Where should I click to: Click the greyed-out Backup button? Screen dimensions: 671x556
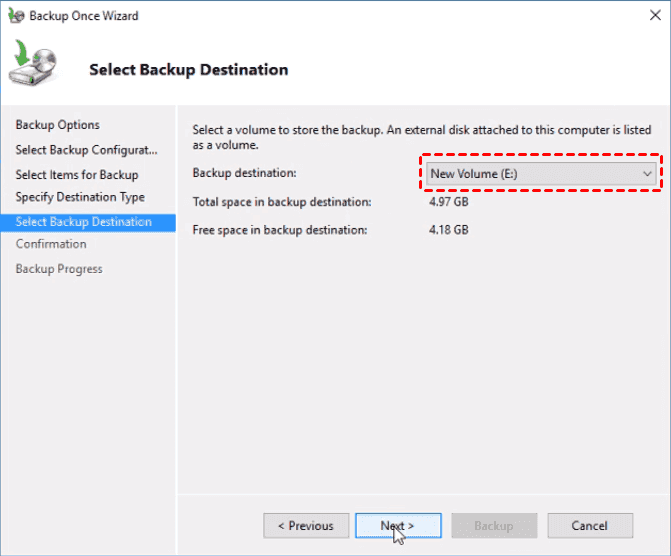[493, 525]
